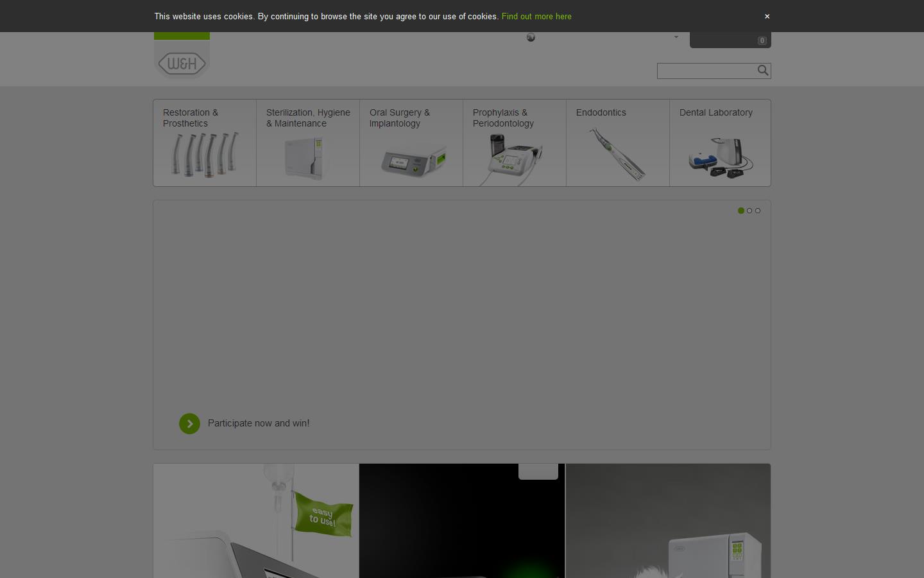Expand the language selector dropdown arrow

tap(676, 37)
